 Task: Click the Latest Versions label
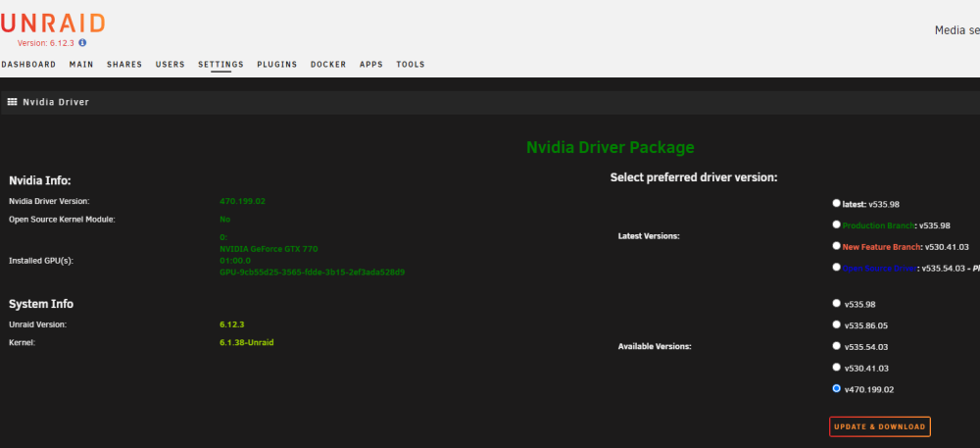(649, 236)
